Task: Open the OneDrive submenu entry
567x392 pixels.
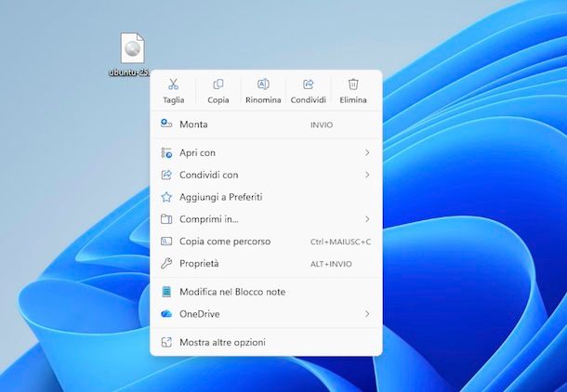Action: 266,314
